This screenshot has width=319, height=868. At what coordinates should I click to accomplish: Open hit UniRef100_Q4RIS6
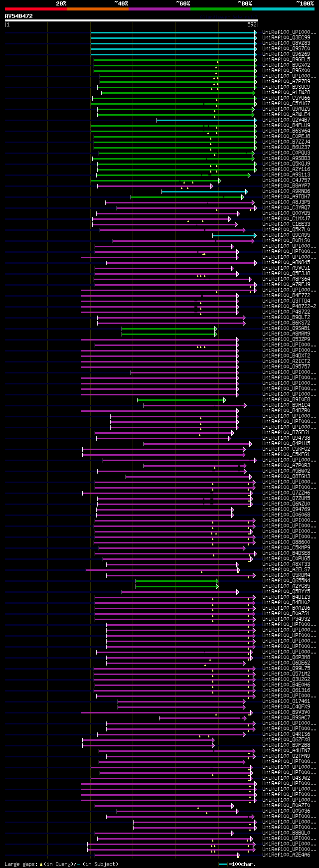click(x=286, y=734)
